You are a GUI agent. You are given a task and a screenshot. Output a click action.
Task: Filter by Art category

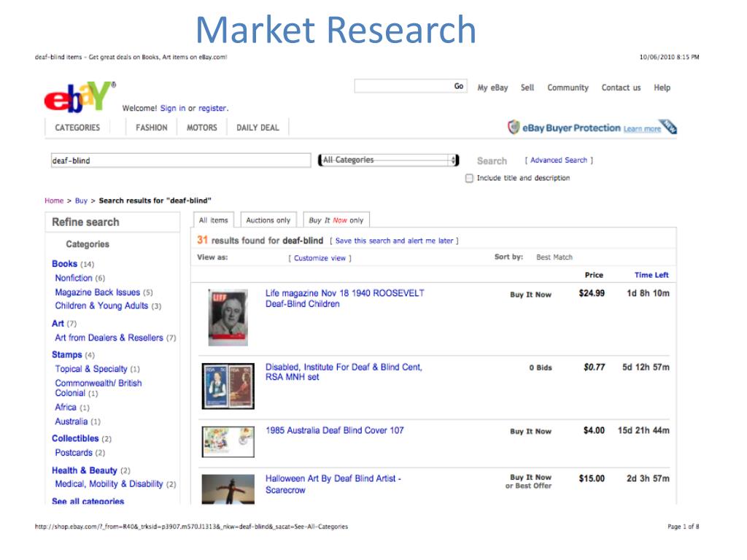(x=58, y=324)
